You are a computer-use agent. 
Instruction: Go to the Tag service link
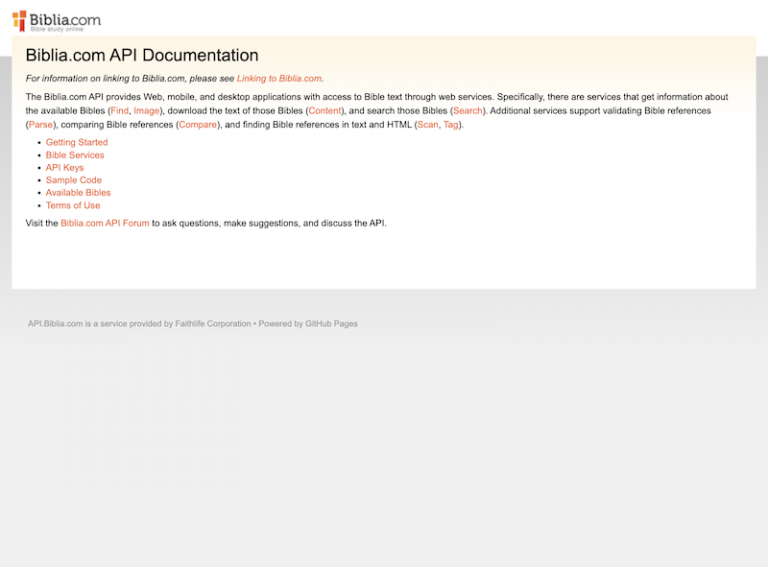point(451,125)
